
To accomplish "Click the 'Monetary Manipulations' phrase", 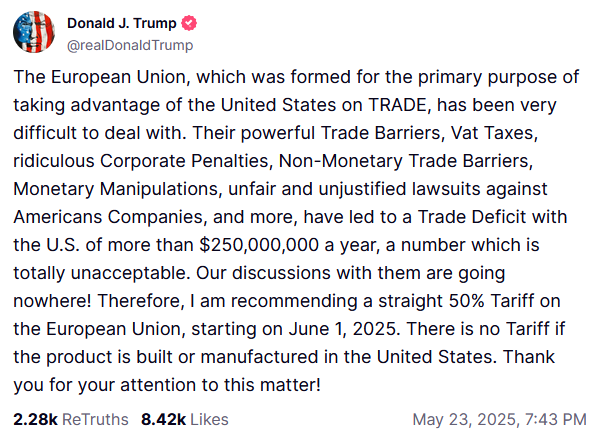I will click(118, 189).
